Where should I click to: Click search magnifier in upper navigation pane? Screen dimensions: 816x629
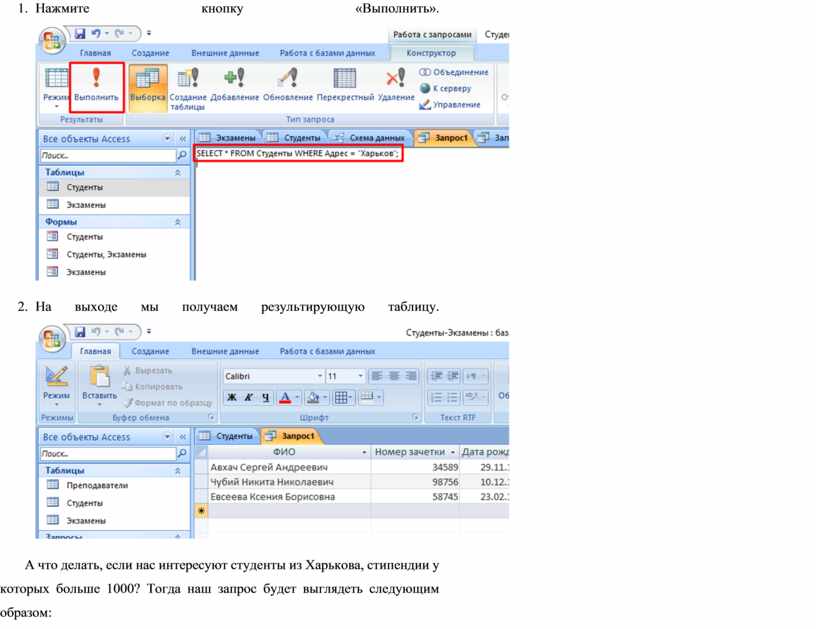pyautogui.click(x=182, y=155)
